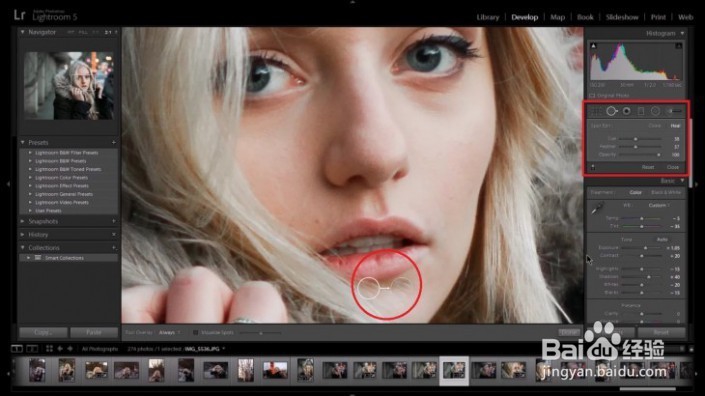
Task: Switch to Library module
Action: [x=488, y=17]
